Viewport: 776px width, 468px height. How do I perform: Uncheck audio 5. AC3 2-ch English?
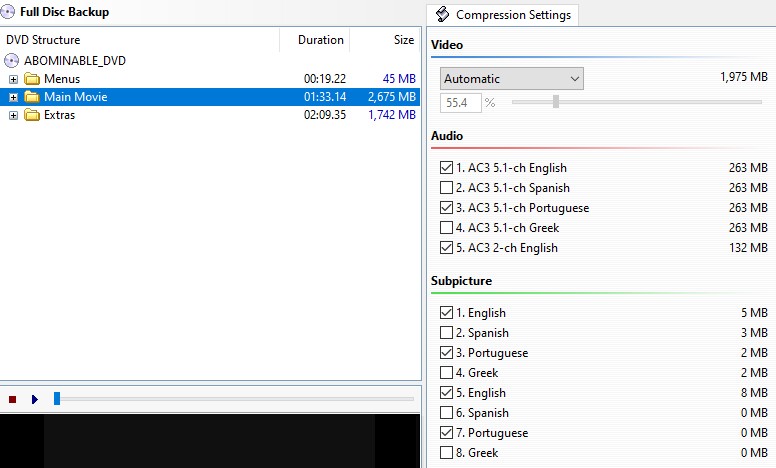(x=446, y=247)
